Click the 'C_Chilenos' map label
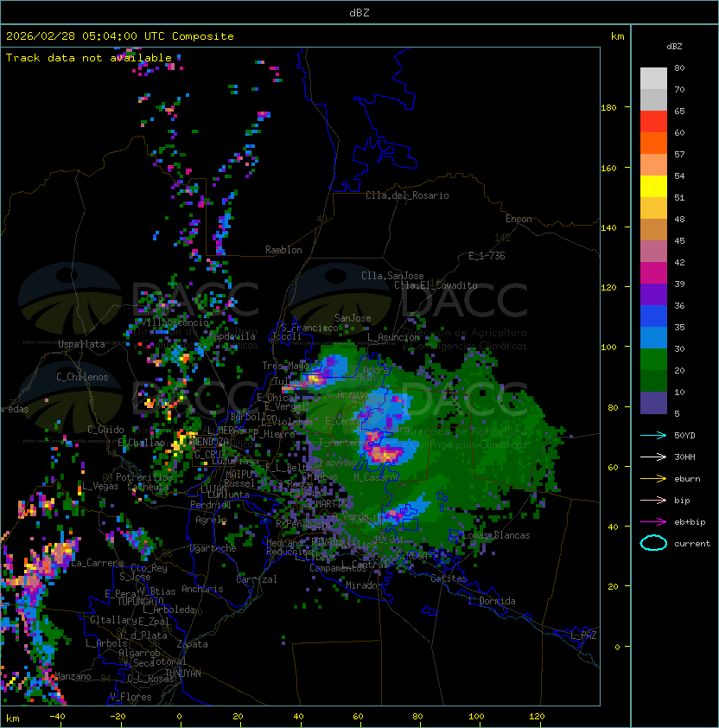Screen dimensions: 719x728 pyautogui.click(x=82, y=377)
